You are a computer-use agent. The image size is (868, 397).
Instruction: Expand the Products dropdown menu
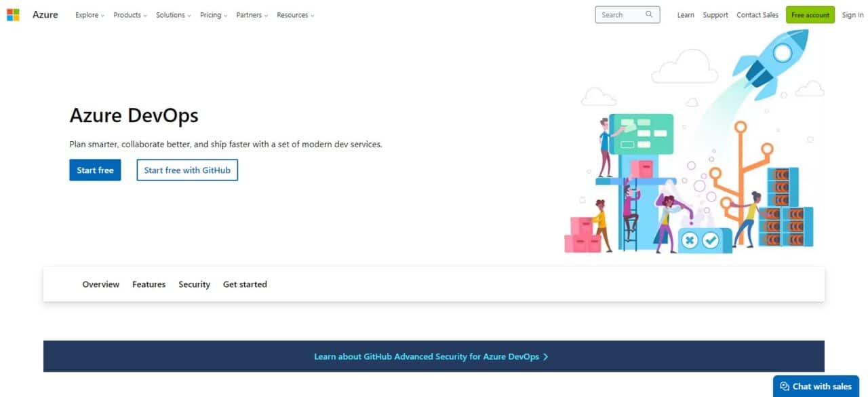pyautogui.click(x=130, y=15)
